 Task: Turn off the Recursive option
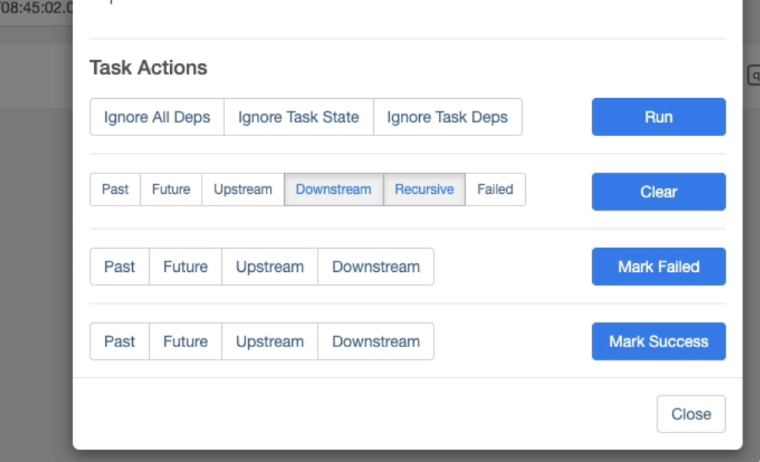pos(424,189)
